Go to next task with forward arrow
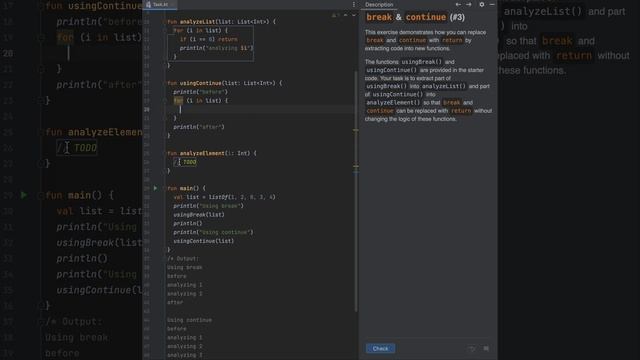This screenshot has height=360, width=640. 469,4
